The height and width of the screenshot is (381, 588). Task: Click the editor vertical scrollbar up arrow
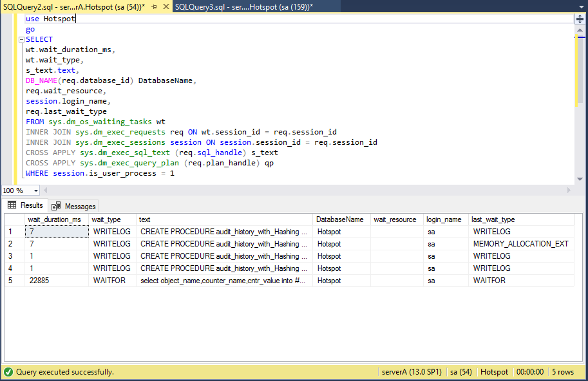coord(580,30)
